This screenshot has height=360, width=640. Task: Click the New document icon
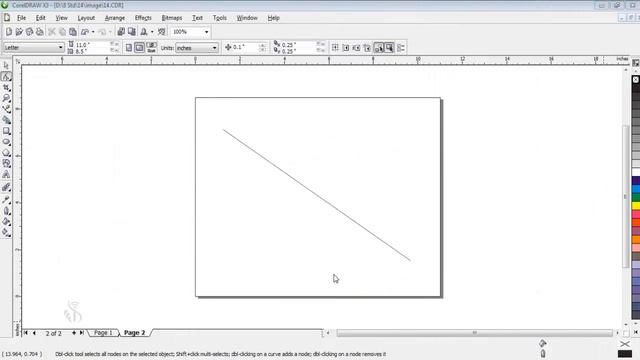click(x=9, y=32)
